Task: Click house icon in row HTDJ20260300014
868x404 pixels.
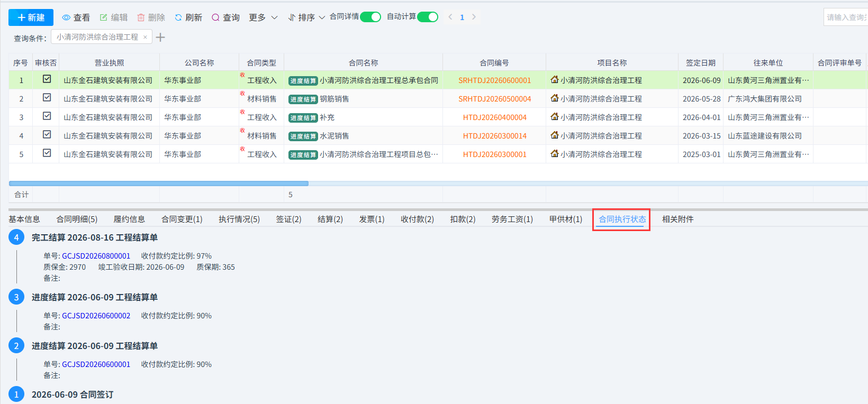Action: tap(555, 135)
